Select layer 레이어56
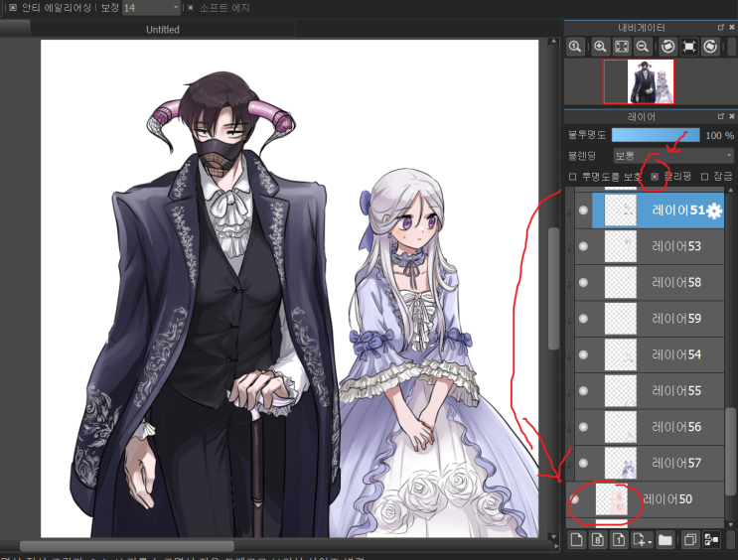 [649, 427]
